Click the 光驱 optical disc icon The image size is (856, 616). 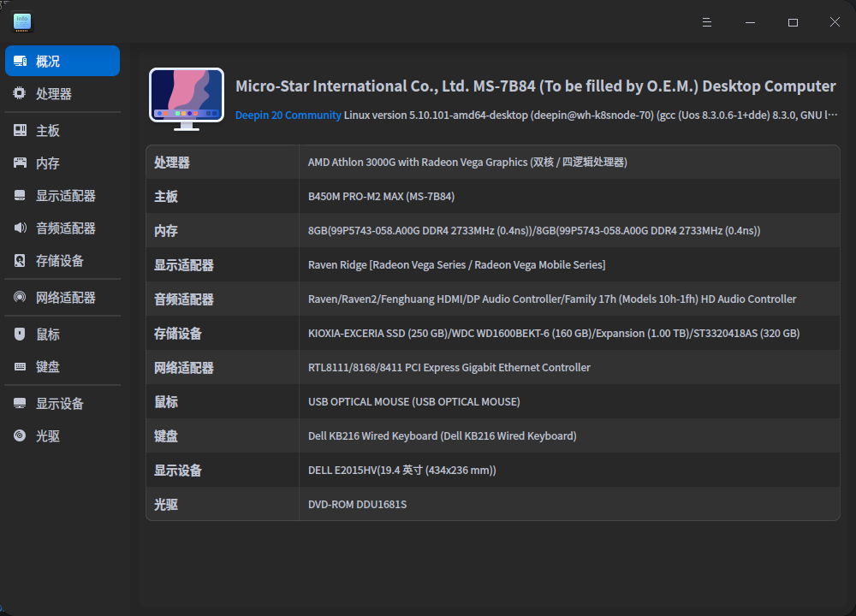point(20,435)
